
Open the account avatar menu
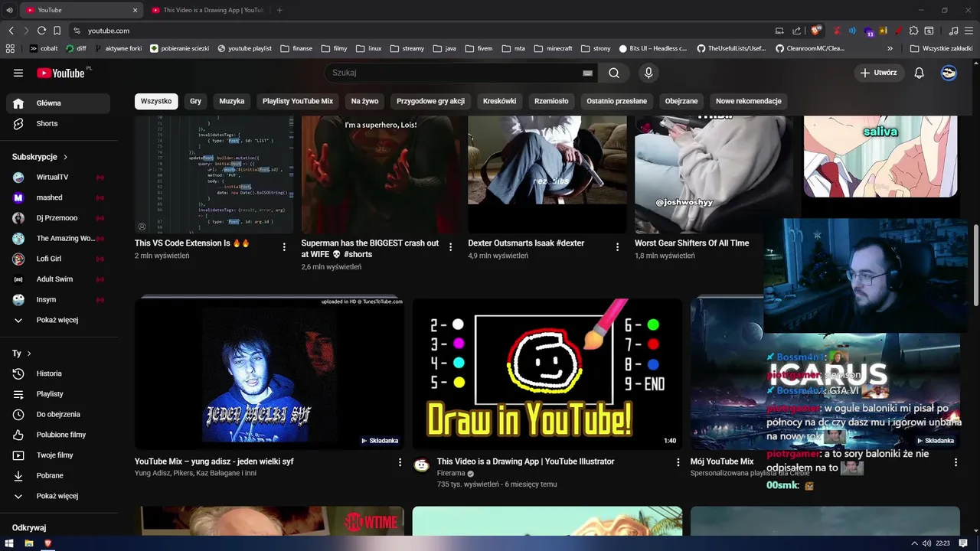click(x=949, y=73)
